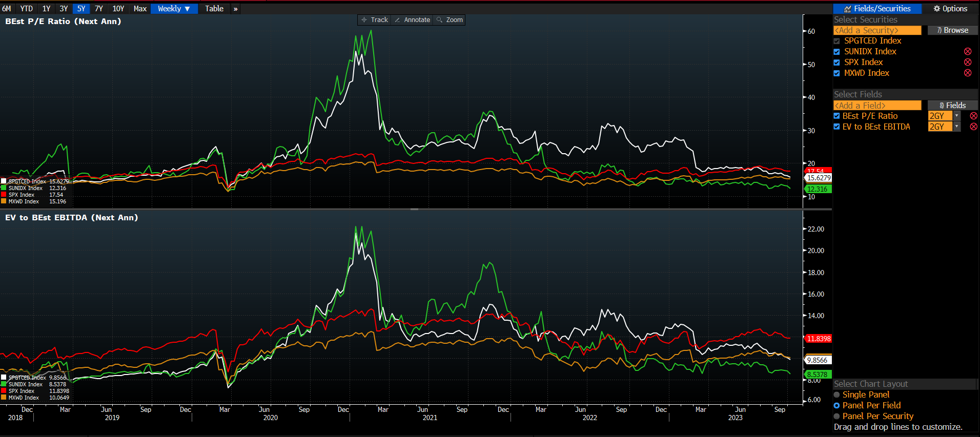Select the 10Y time range tab
Screen dimensions: 980x437
(118, 9)
